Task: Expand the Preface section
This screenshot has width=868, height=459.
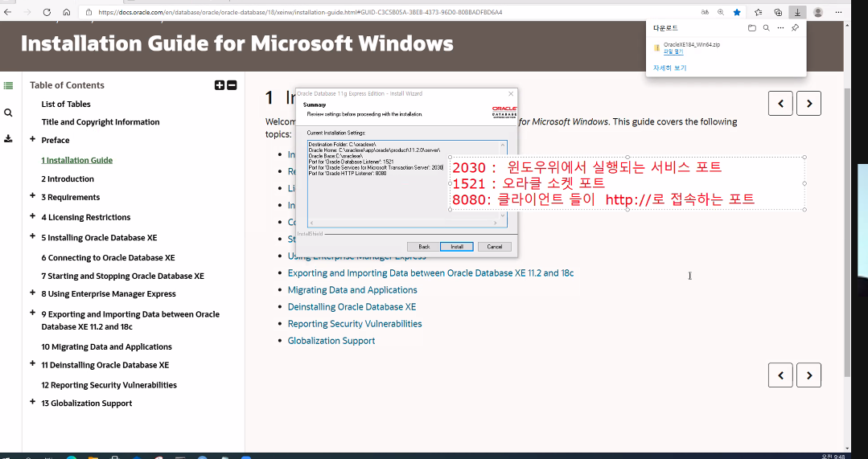Action: point(33,139)
